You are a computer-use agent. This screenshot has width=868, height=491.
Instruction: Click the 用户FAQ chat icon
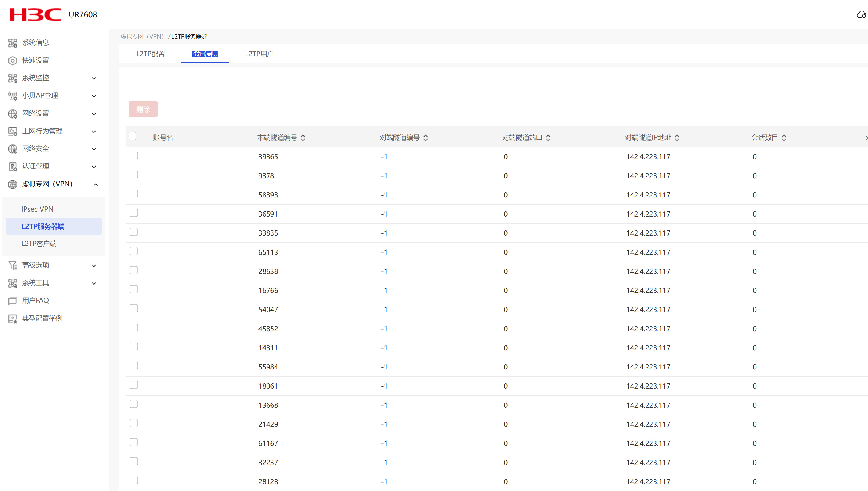click(x=13, y=301)
